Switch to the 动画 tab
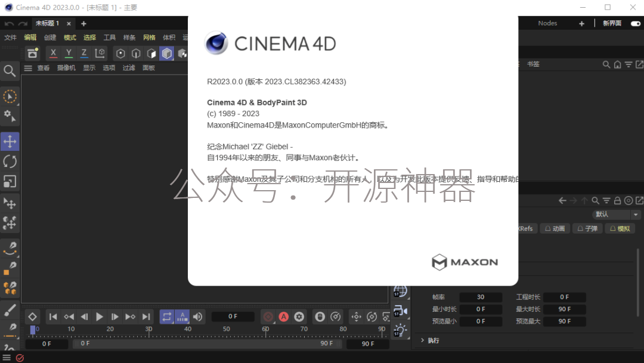The width and height of the screenshot is (644, 363). pos(555,228)
